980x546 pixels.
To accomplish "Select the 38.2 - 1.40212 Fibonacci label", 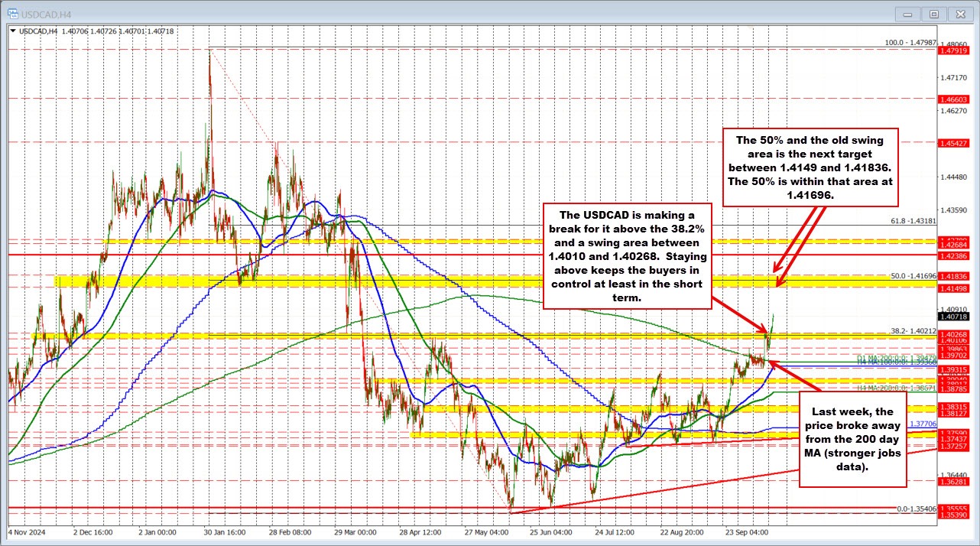I will click(x=911, y=331).
